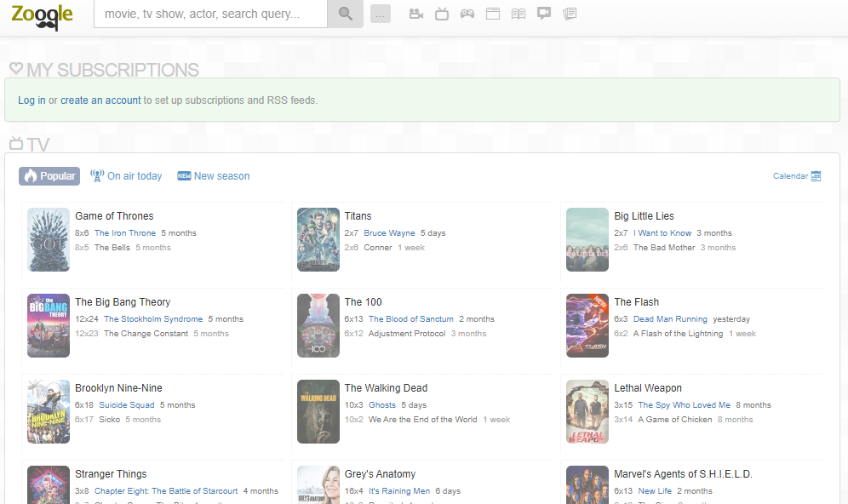Open the TV category icon in header
This screenshot has width=848, height=504.
442,14
